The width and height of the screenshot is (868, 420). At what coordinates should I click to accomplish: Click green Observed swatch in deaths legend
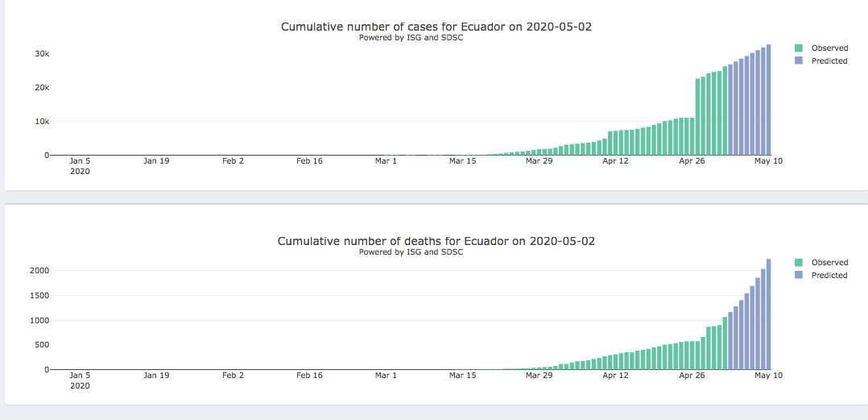click(x=798, y=263)
